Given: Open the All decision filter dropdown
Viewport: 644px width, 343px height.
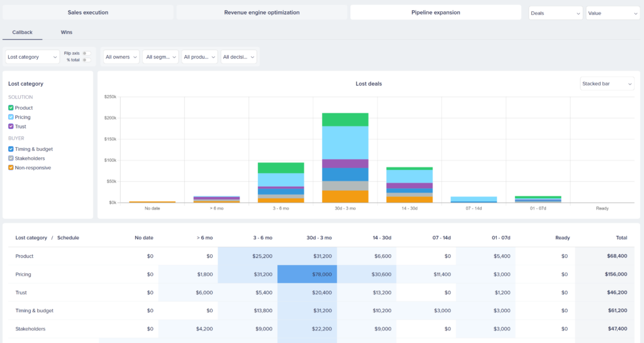Looking at the screenshot, I should 239,57.
